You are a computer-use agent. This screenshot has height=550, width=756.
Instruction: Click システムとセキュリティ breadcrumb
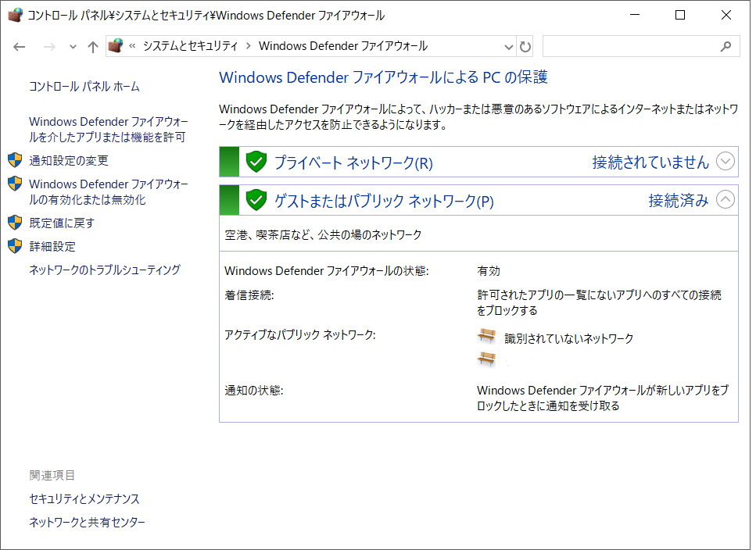pyautogui.click(x=190, y=46)
